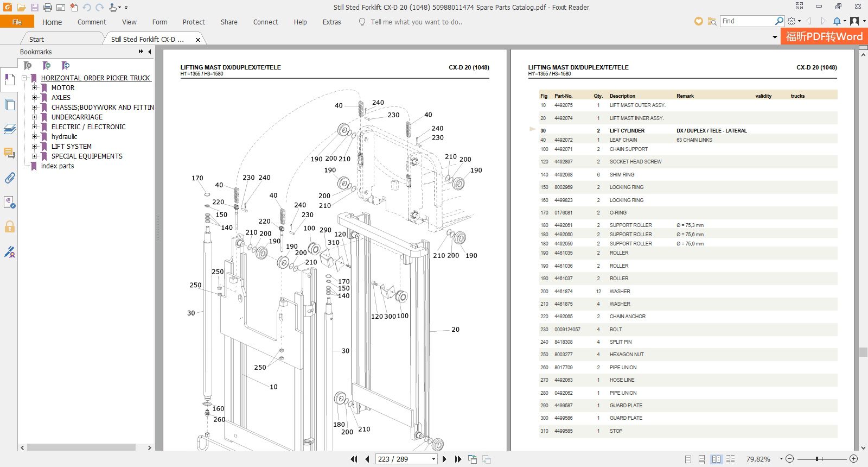The height and width of the screenshot is (467, 868).
Task: Go to the first page
Action: pos(354,459)
